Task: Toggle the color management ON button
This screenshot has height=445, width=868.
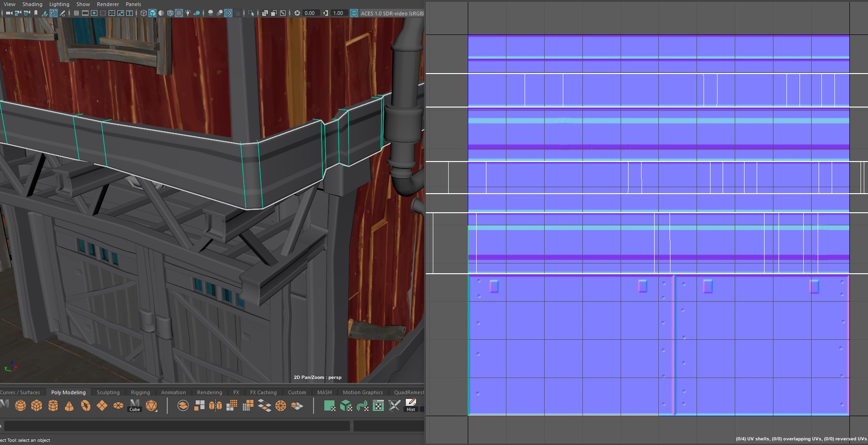Action: tap(354, 13)
